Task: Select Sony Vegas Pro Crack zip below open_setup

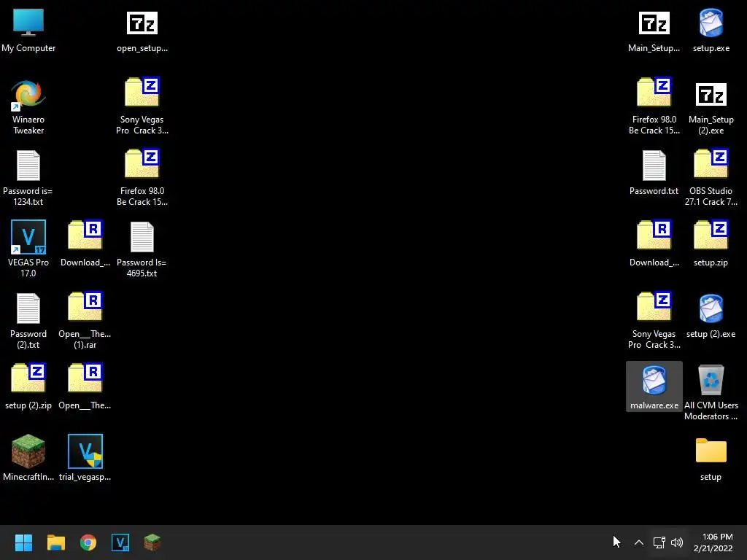Action: (x=142, y=107)
